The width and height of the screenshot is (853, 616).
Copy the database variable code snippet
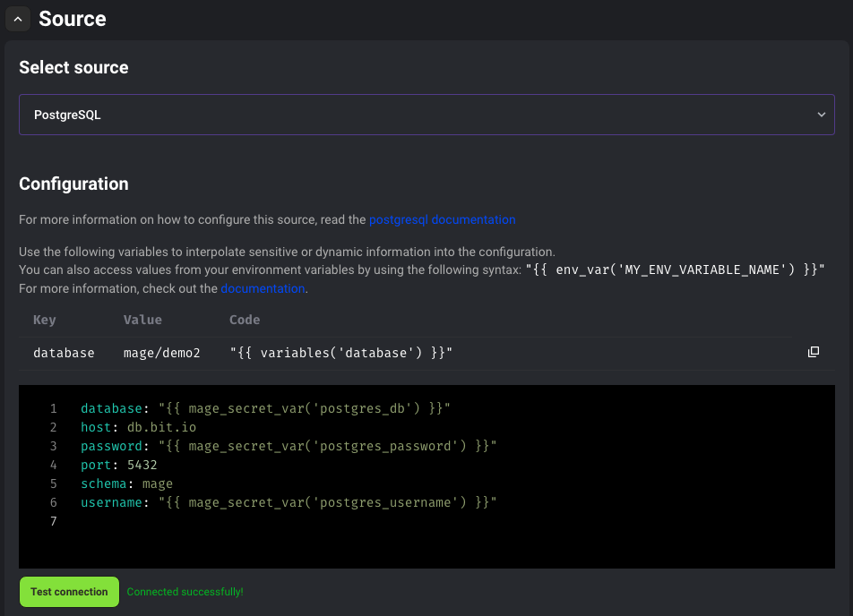click(x=814, y=353)
